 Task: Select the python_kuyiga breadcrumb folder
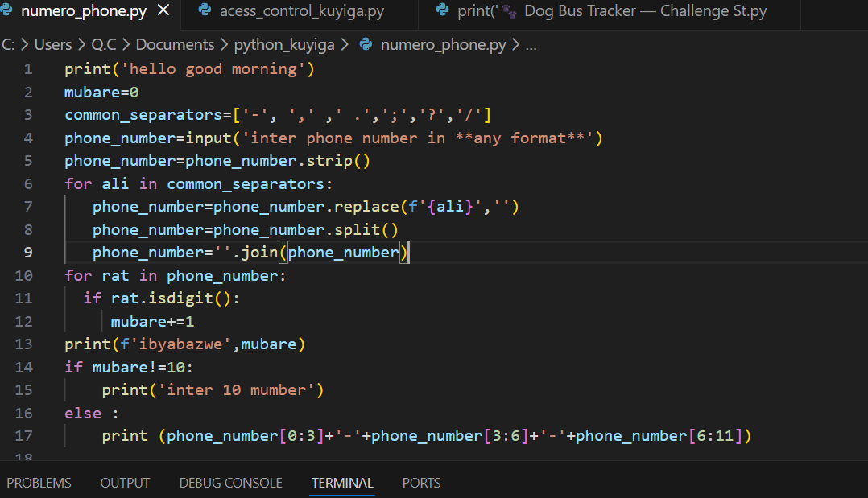pyautogui.click(x=284, y=45)
